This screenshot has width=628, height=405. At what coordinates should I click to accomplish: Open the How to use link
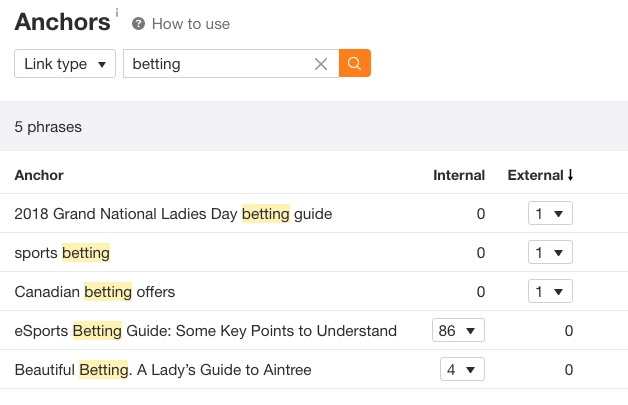(191, 24)
